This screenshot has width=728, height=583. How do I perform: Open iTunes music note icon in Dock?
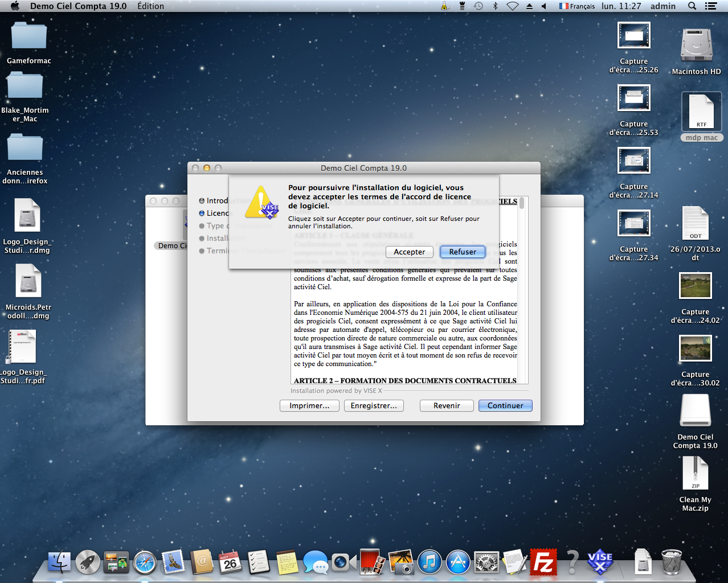tap(430, 563)
